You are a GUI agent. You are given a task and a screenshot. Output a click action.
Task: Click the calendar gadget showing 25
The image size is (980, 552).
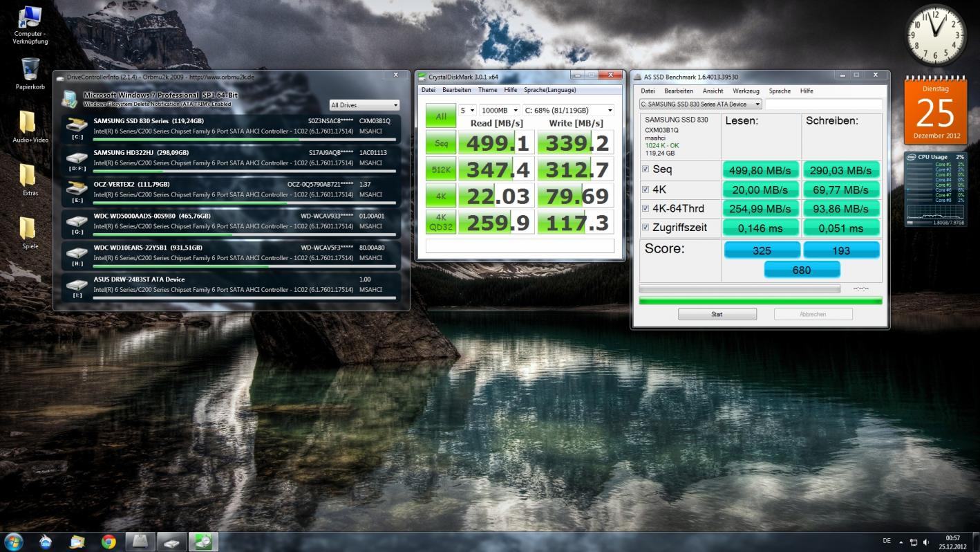[935, 110]
